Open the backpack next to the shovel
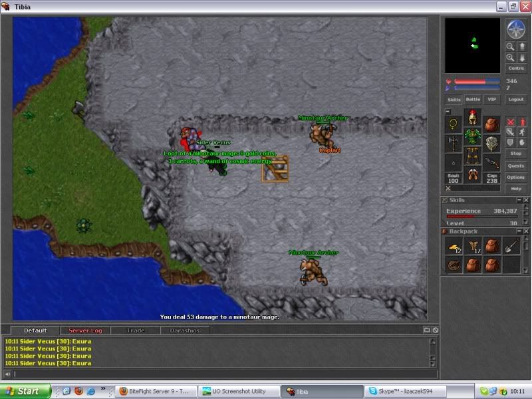Screen dimensions: 532x399 [x=493, y=247]
